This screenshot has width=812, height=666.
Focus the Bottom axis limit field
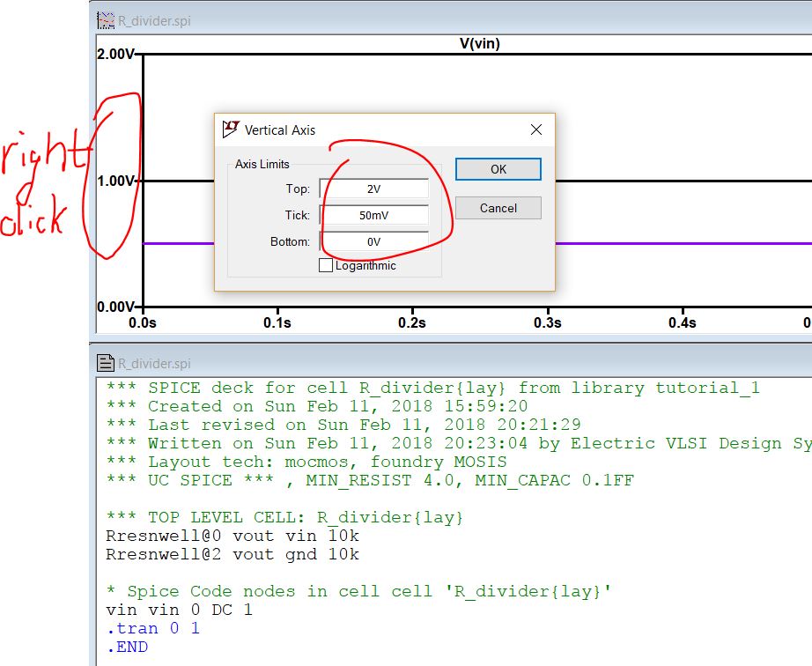click(374, 241)
